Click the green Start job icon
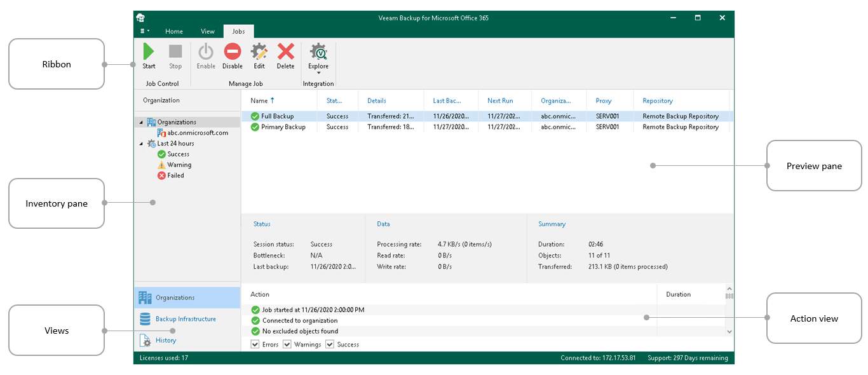The height and width of the screenshot is (375, 868). coord(149,52)
